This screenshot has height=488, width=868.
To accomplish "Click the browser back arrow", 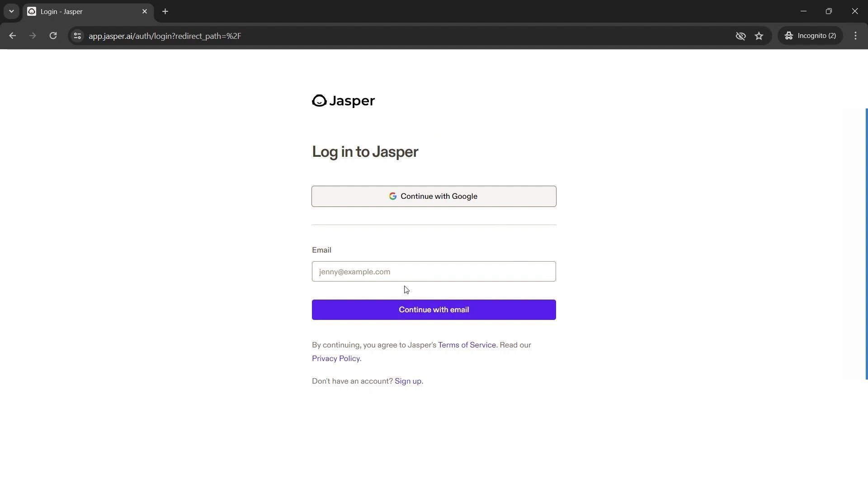I will 12,36.
